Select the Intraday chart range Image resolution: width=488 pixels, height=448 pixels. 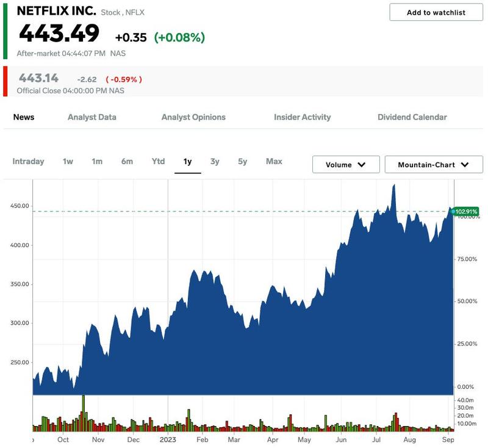pyautogui.click(x=28, y=161)
